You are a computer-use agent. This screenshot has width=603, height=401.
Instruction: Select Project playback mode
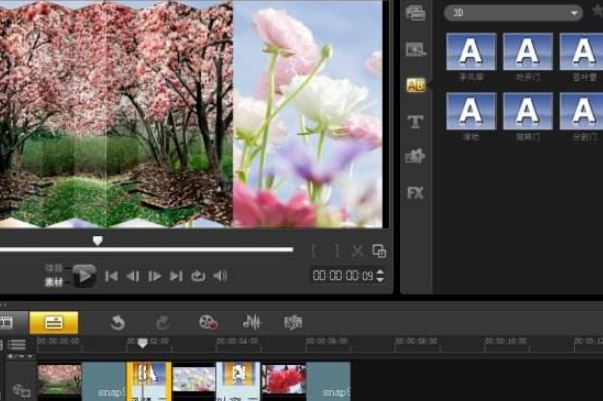54,268
